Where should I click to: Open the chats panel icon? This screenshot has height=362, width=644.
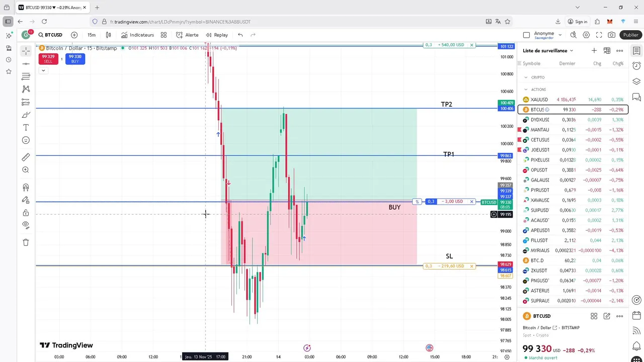pyautogui.click(x=636, y=97)
